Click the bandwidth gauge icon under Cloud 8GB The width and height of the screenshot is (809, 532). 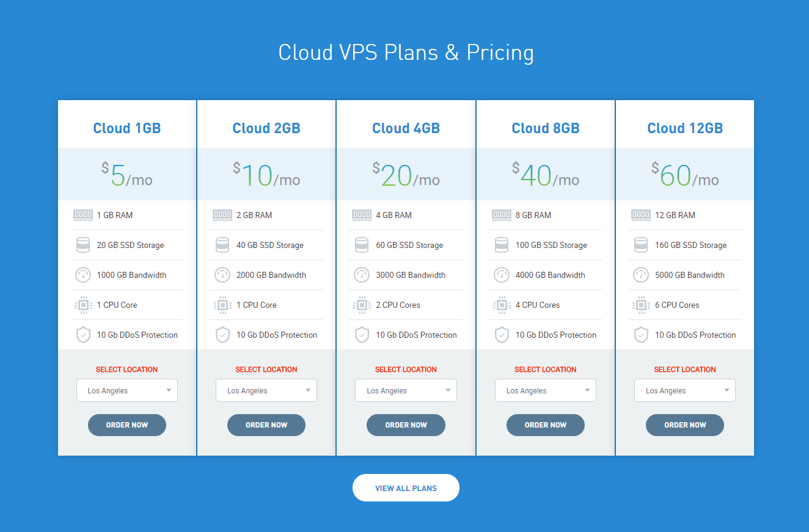click(501, 274)
